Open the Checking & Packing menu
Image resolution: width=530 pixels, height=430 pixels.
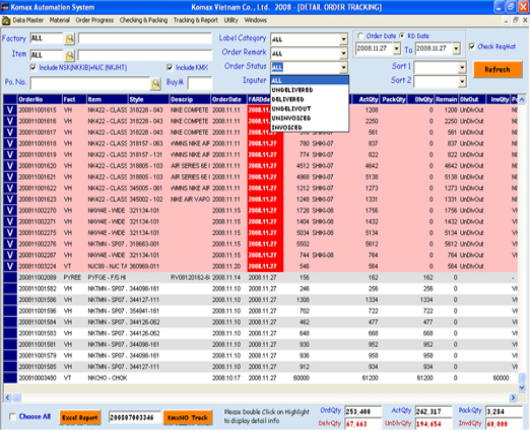coord(144,20)
